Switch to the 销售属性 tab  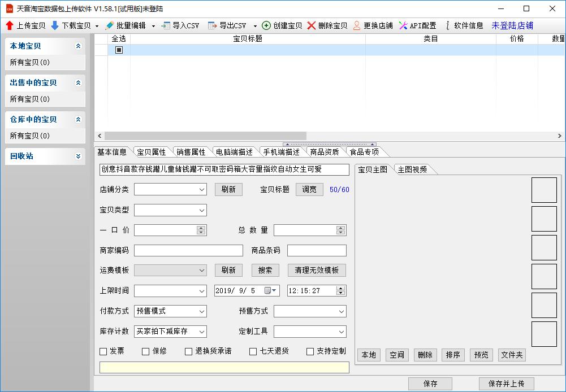pyautogui.click(x=191, y=152)
